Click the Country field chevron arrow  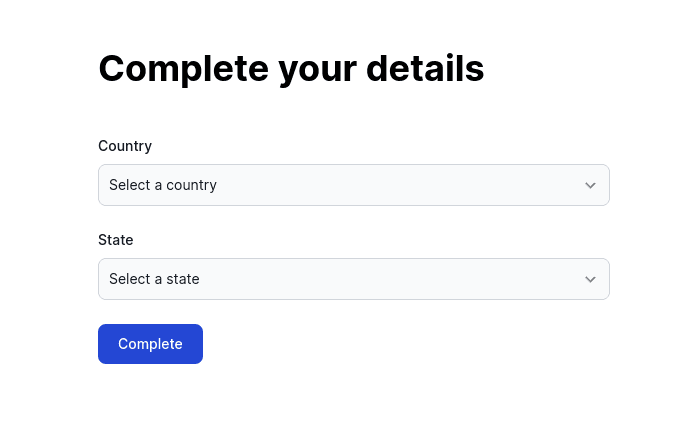[590, 185]
